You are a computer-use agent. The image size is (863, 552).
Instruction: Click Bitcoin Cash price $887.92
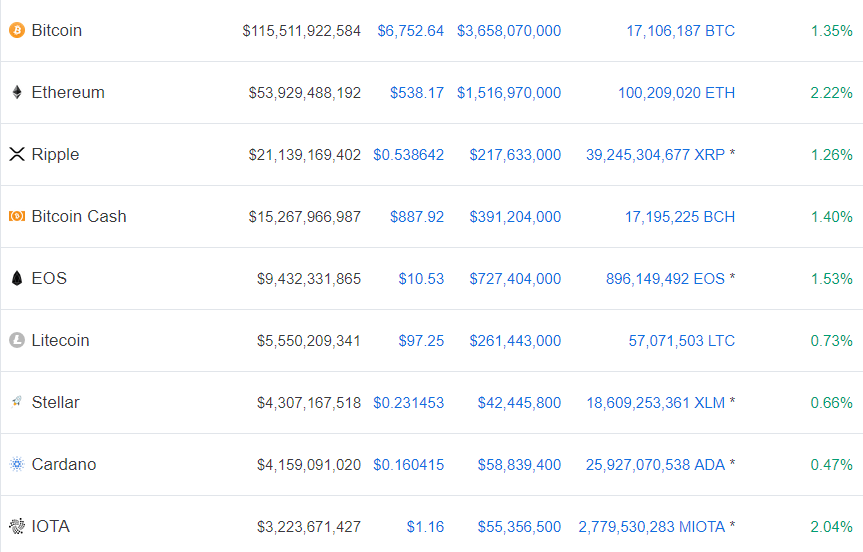[417, 217]
